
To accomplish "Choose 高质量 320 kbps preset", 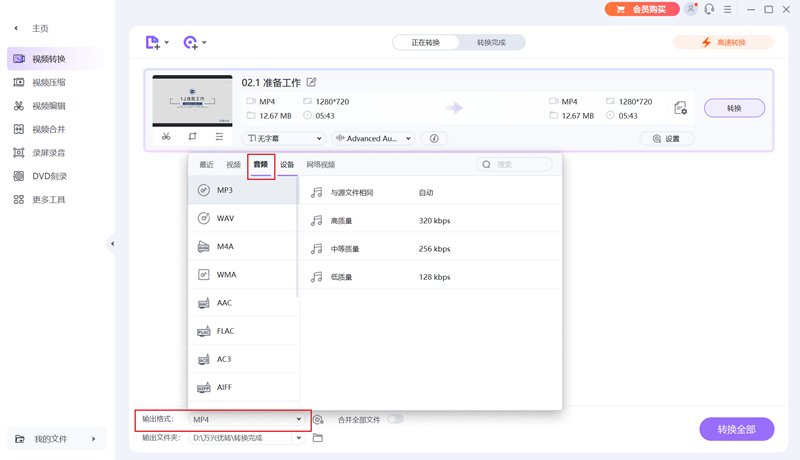I will pyautogui.click(x=431, y=221).
